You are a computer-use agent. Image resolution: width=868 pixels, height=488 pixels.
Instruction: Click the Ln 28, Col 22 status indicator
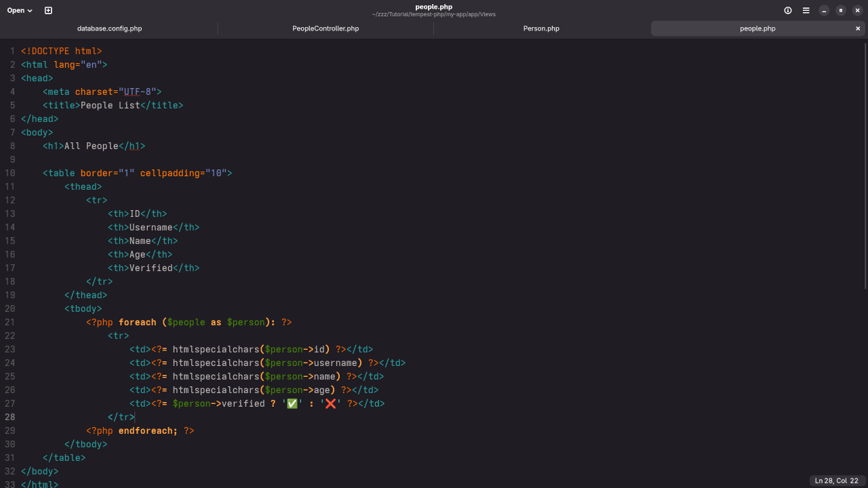tap(836, 481)
